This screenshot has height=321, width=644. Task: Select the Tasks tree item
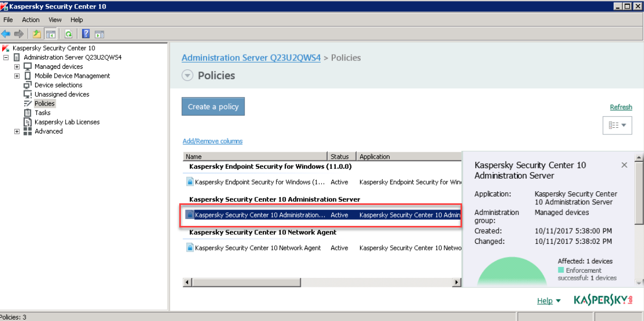(43, 113)
